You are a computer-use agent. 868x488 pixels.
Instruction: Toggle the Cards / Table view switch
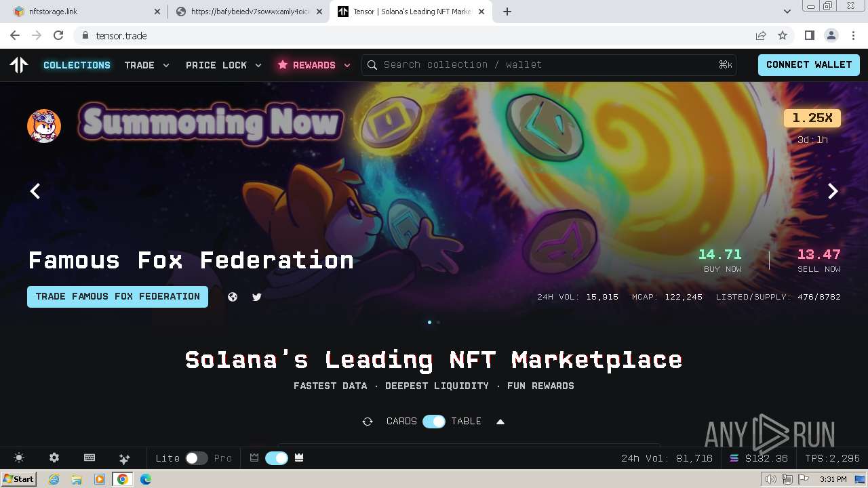[x=434, y=422]
